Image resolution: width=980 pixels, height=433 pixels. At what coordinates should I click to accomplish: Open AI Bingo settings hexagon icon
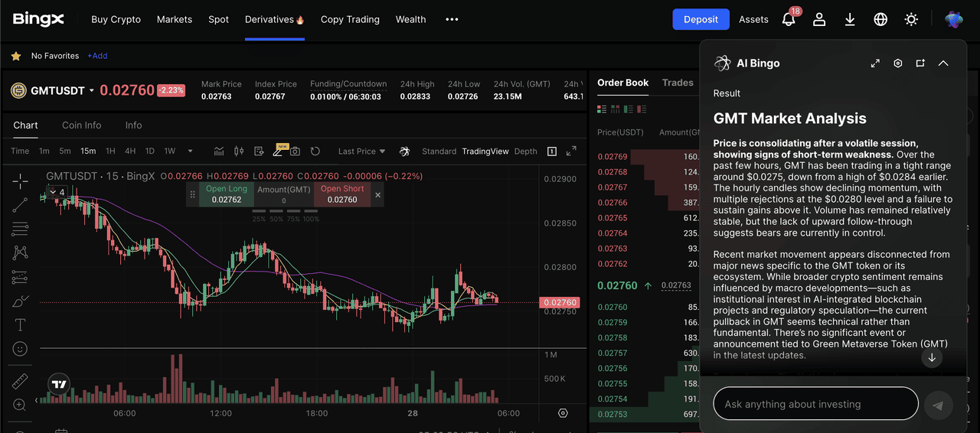coord(898,63)
